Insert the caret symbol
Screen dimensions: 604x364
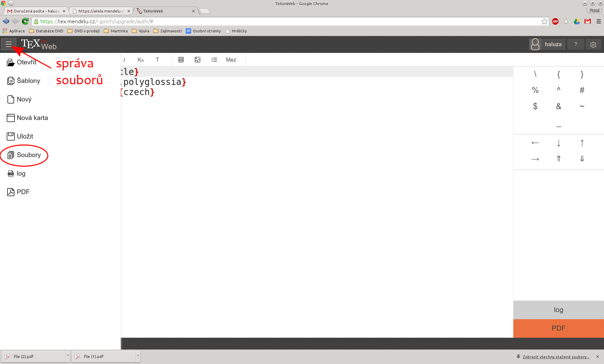558,90
